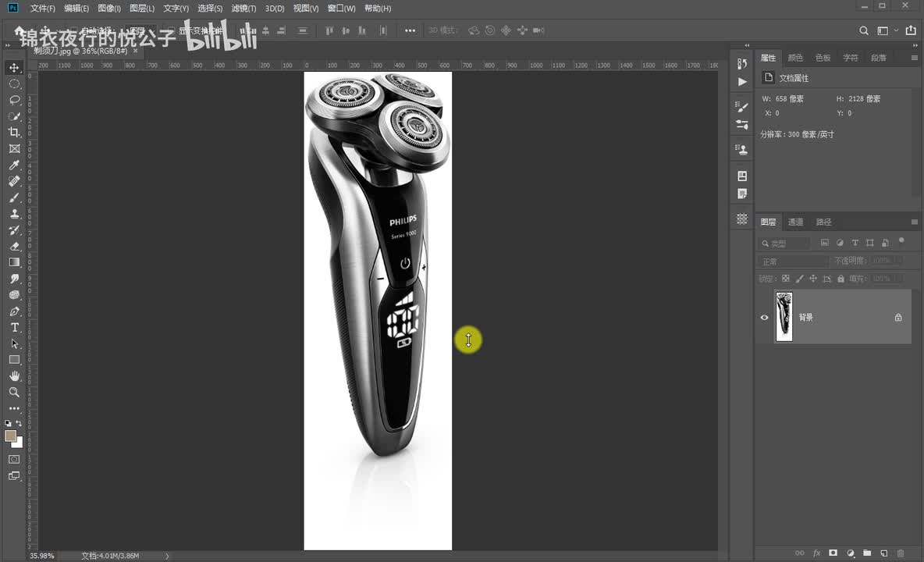Select the Sponge tool
This screenshot has width=924, height=562.
[x=14, y=294]
